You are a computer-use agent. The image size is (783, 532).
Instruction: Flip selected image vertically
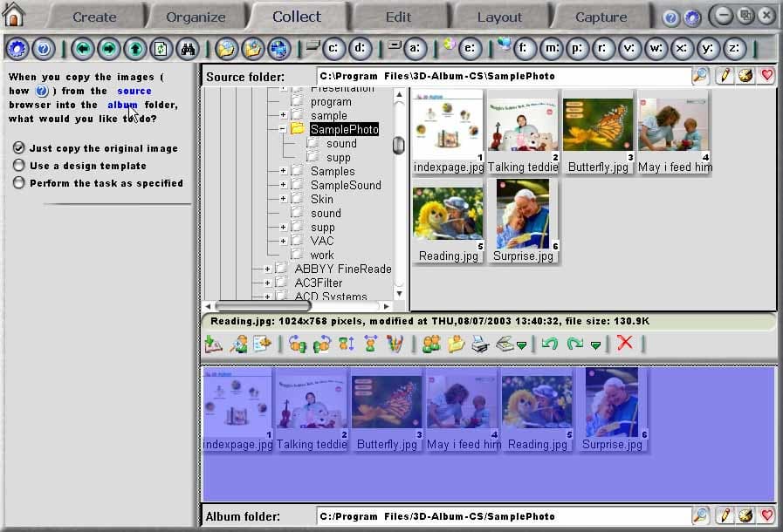click(x=347, y=344)
